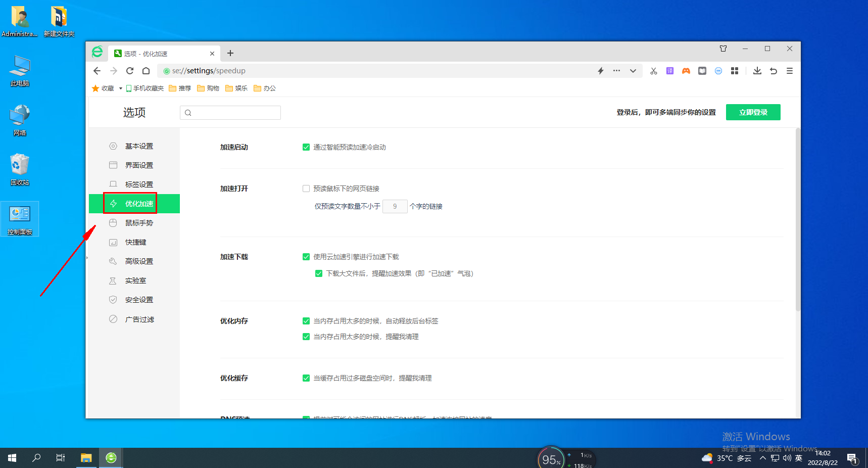Image resolution: width=868 pixels, height=468 pixels.
Task: Toggle 当缓存占用过多磁盘空间时，提醒我清理 checkbox
Action: coord(306,378)
